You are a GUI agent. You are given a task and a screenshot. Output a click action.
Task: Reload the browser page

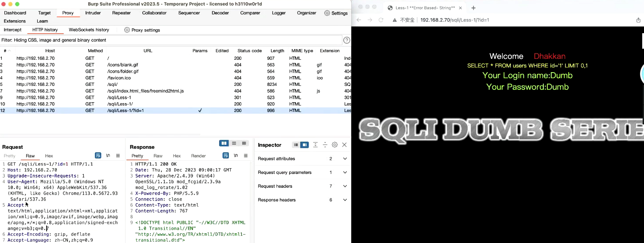click(x=381, y=20)
